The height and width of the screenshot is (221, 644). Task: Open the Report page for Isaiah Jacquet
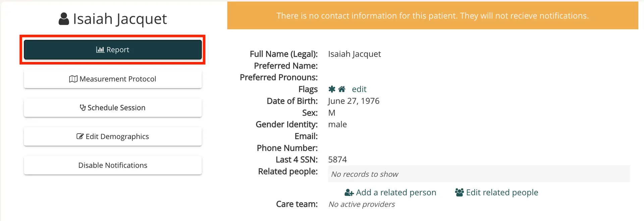click(113, 50)
